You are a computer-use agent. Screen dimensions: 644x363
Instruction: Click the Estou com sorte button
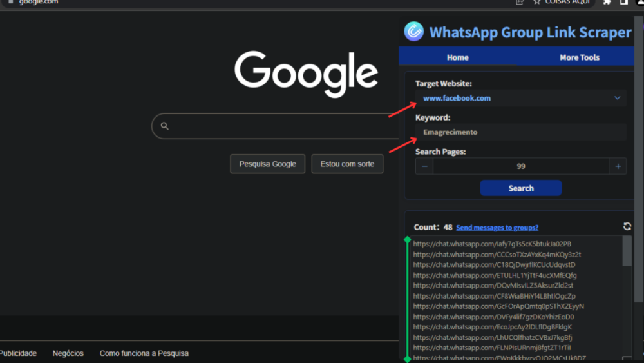click(347, 164)
